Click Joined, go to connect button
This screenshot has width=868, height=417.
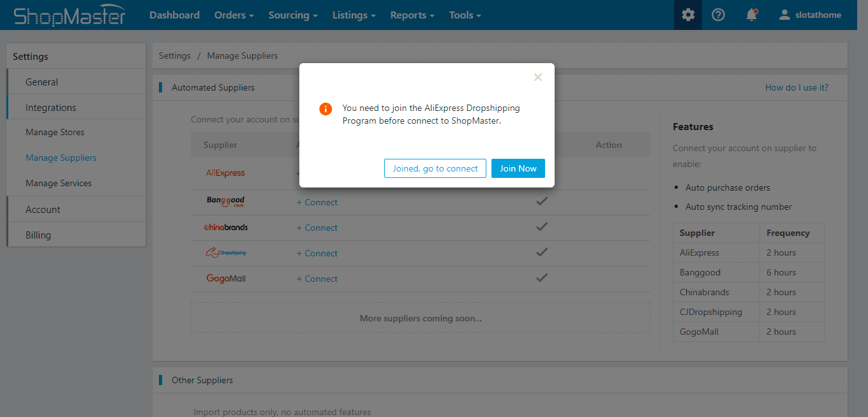tap(435, 168)
